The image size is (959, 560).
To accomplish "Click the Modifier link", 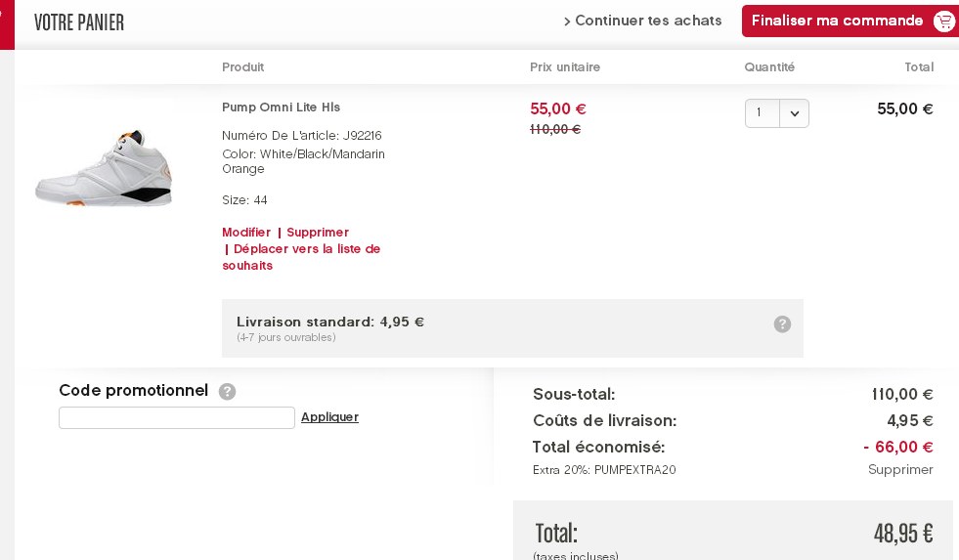I will click(246, 233).
